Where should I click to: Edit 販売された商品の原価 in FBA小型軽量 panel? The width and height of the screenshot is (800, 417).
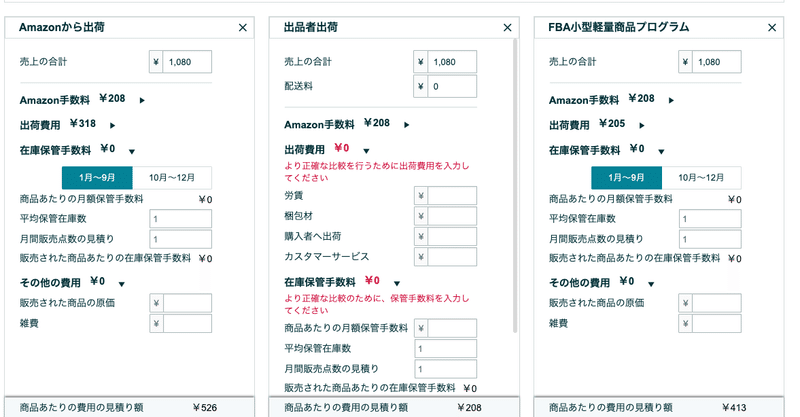717,303
